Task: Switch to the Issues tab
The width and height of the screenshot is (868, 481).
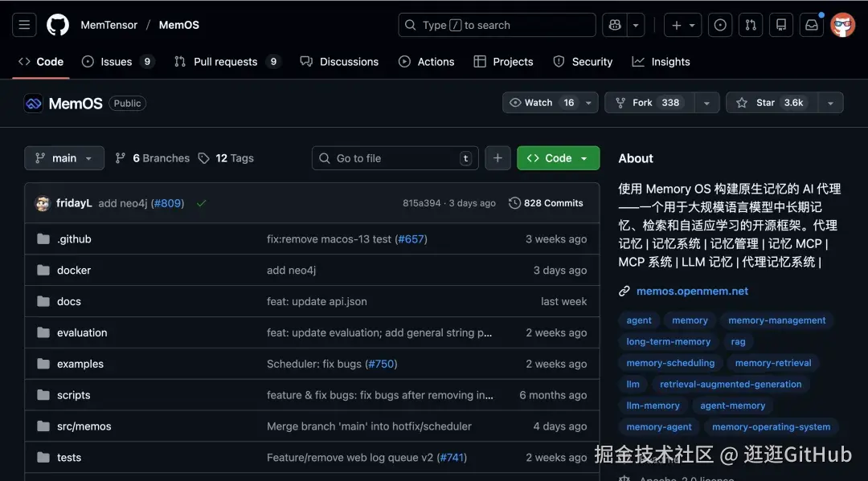Action: point(118,61)
